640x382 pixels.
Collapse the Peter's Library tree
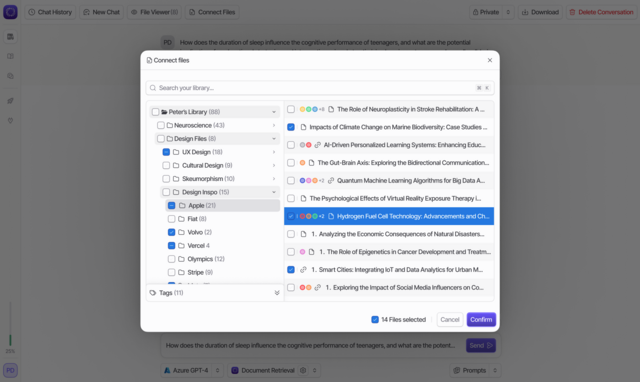274,112
